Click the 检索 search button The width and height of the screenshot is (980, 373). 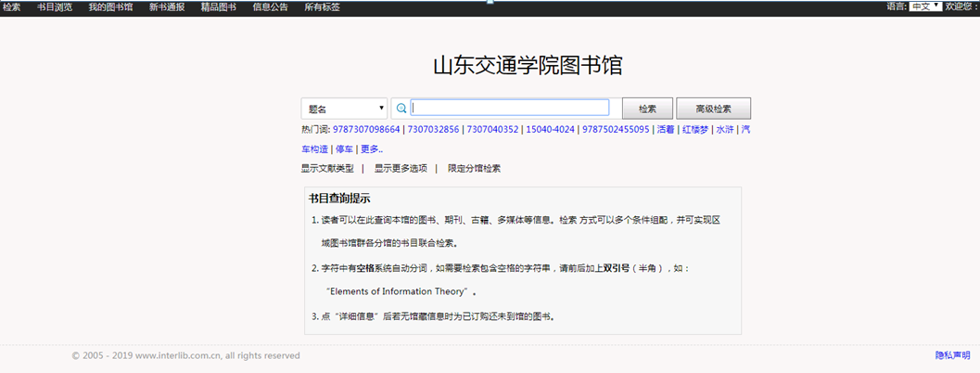[x=647, y=109]
